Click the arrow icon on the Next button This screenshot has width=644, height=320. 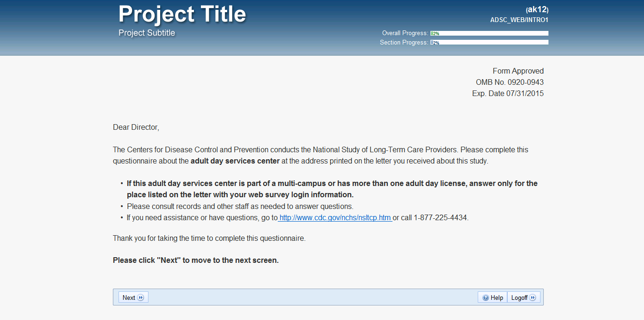point(141,298)
